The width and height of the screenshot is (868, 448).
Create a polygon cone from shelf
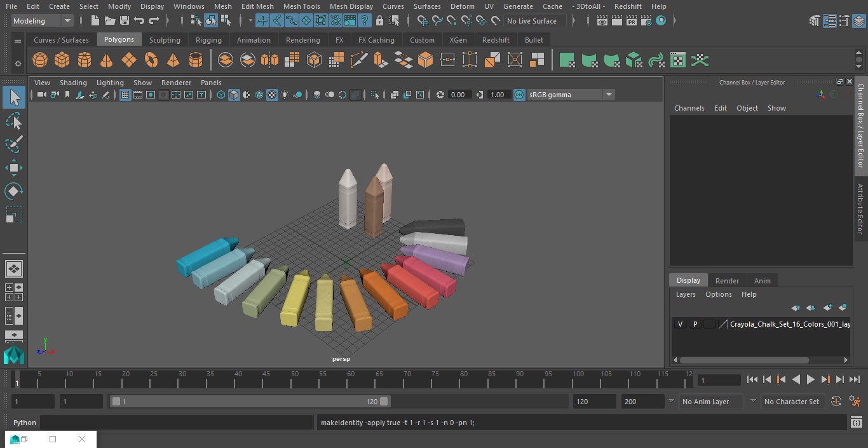107,60
